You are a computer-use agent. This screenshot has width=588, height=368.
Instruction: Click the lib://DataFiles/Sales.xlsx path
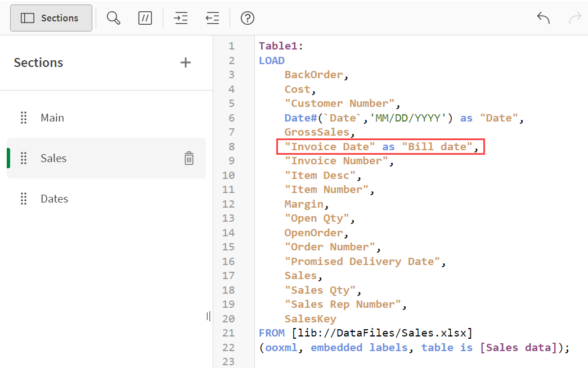382,333
